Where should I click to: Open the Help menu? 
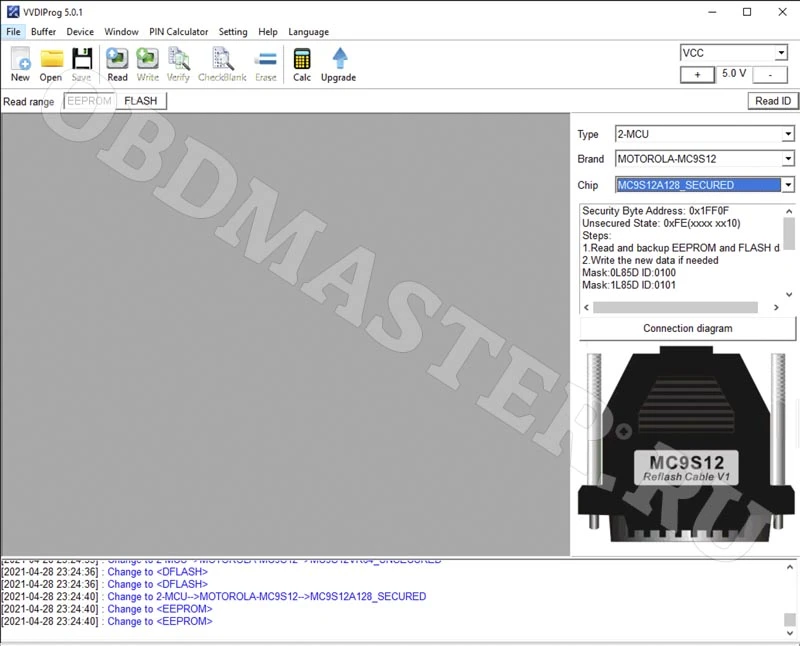click(268, 32)
